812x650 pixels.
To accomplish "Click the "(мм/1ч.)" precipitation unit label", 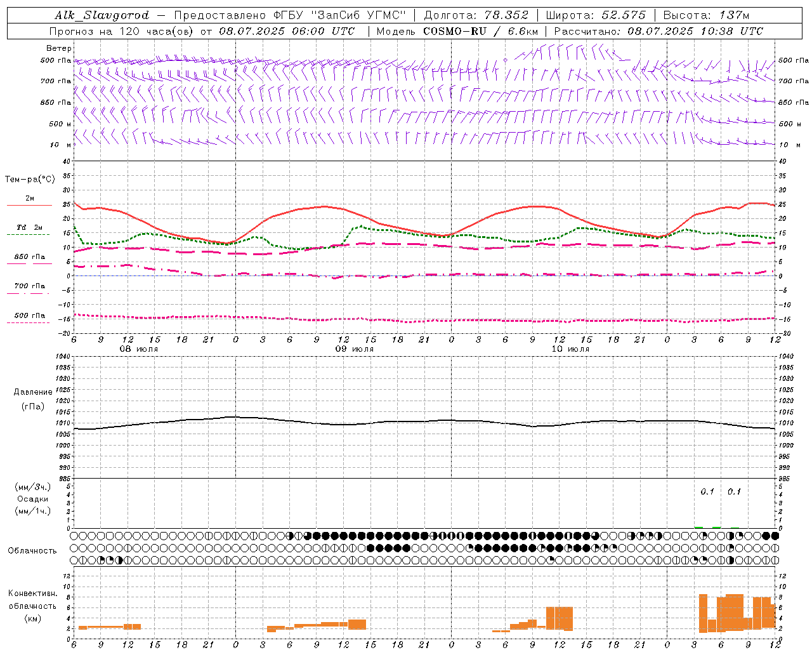I will pyautogui.click(x=32, y=511).
